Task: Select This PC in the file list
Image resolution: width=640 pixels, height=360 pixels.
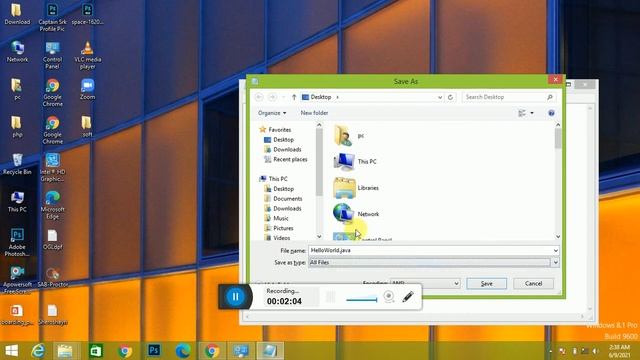Action: click(x=355, y=162)
